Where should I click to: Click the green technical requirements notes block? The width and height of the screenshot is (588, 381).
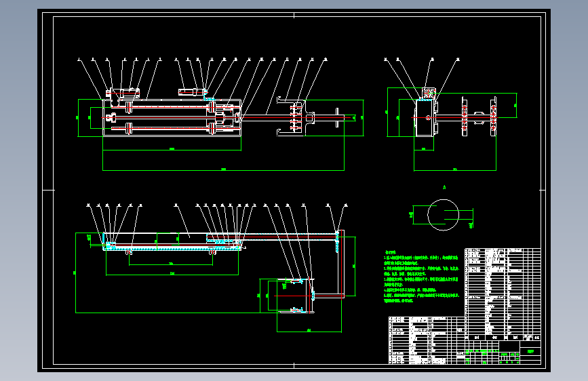tap(421, 277)
